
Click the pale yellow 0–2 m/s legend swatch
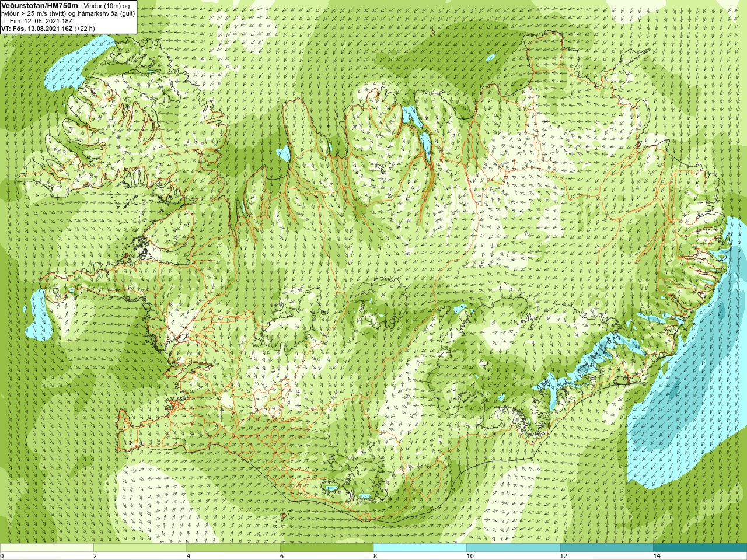pyautogui.click(x=47, y=548)
